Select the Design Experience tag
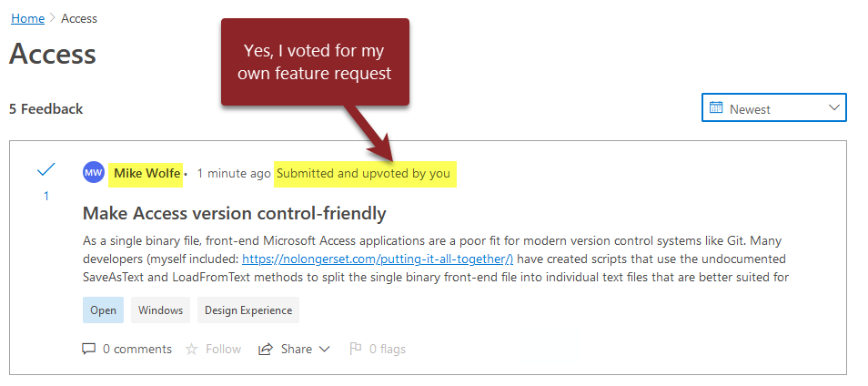The height and width of the screenshot is (386, 868). coord(248,310)
